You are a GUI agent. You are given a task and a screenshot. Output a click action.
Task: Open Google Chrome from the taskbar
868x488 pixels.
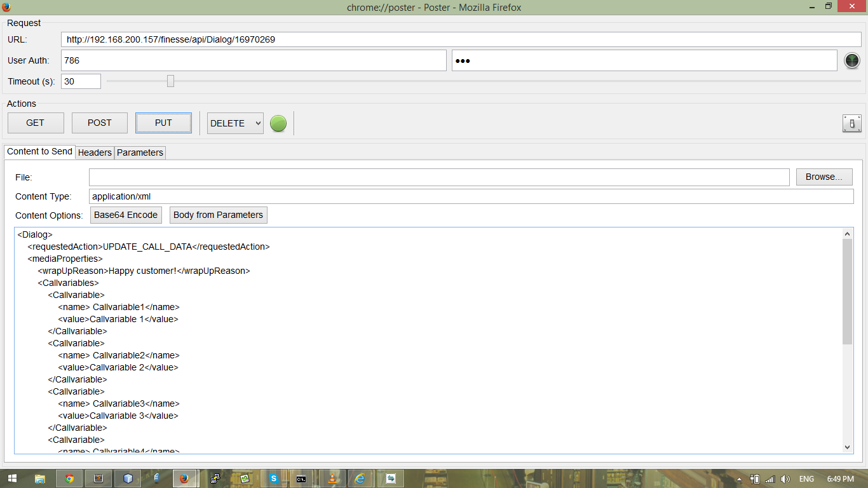coord(69,478)
